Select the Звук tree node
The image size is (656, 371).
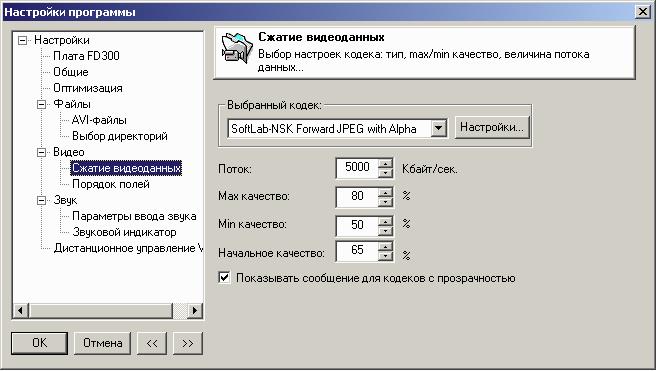(x=65, y=200)
